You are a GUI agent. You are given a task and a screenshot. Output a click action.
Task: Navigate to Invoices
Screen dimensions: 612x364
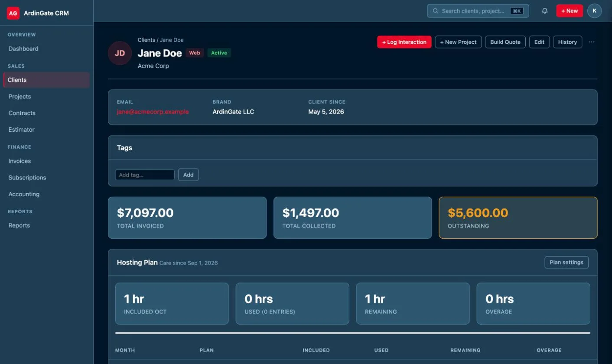[46, 161]
